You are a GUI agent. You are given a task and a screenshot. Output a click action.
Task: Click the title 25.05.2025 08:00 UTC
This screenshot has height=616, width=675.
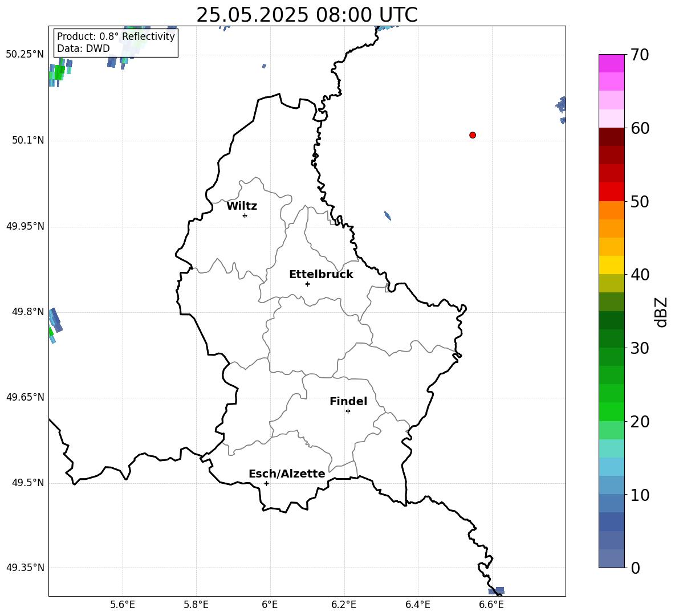[307, 15]
